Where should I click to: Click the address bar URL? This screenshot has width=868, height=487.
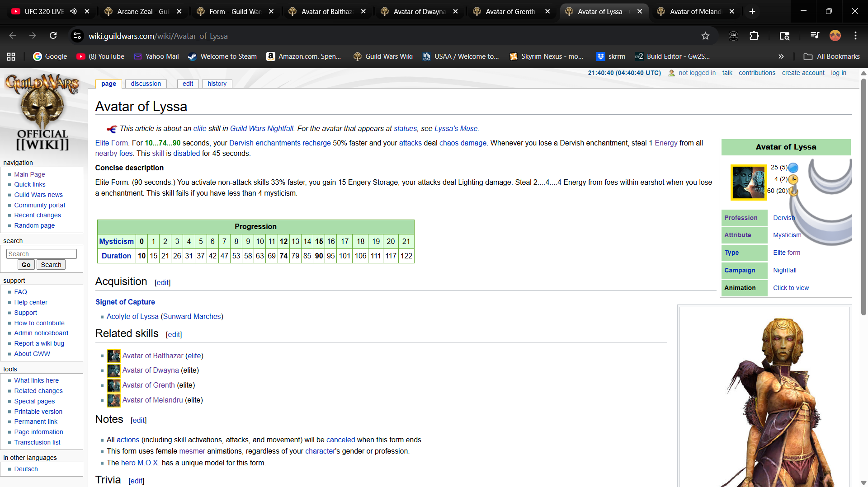coord(158,36)
